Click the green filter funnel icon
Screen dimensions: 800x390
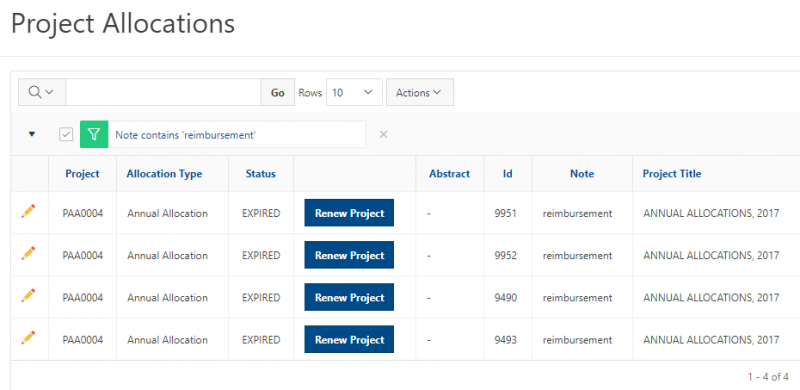(x=94, y=134)
